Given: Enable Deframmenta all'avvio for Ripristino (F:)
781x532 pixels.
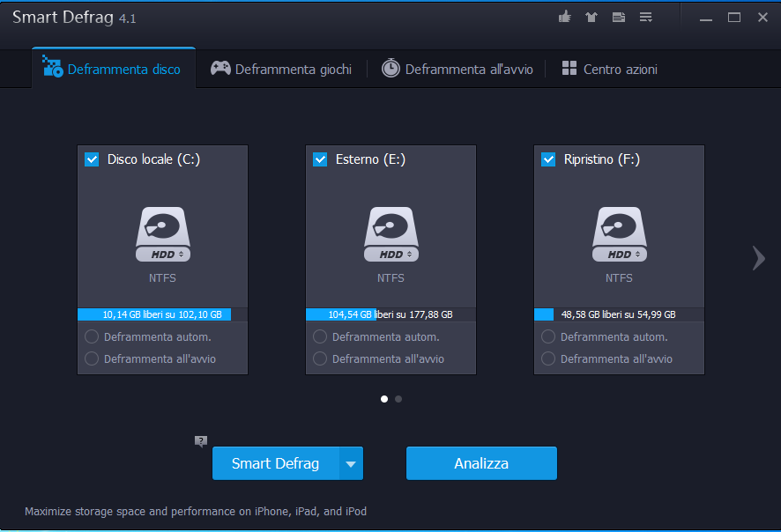Looking at the screenshot, I should click(548, 358).
